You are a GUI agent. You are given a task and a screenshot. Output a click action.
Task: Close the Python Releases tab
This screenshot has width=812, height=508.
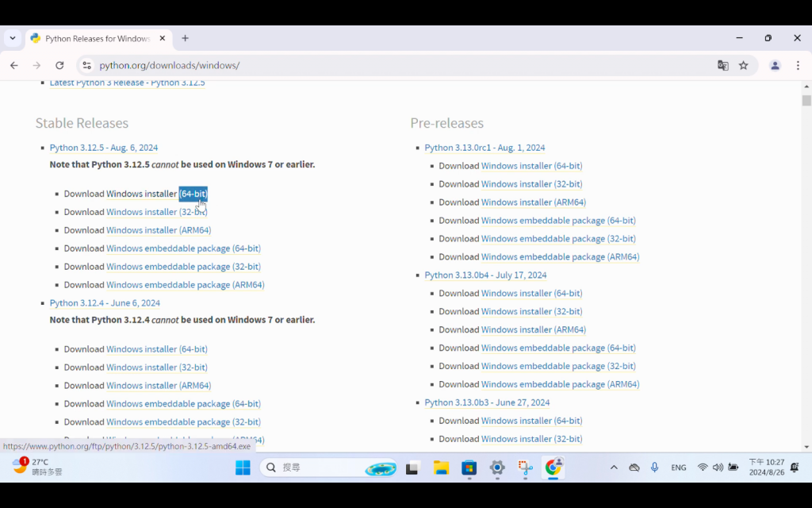coord(162,38)
